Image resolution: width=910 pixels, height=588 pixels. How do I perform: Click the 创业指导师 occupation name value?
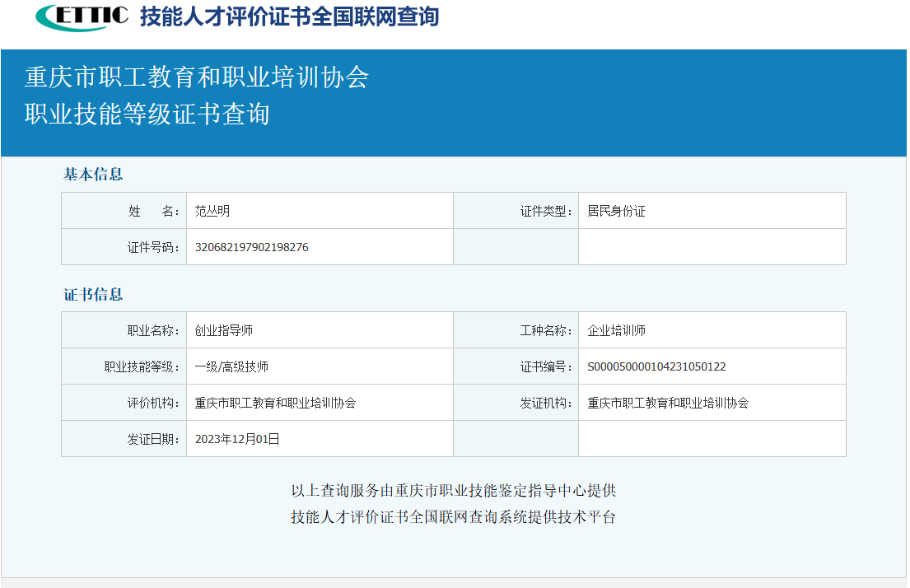(x=224, y=330)
